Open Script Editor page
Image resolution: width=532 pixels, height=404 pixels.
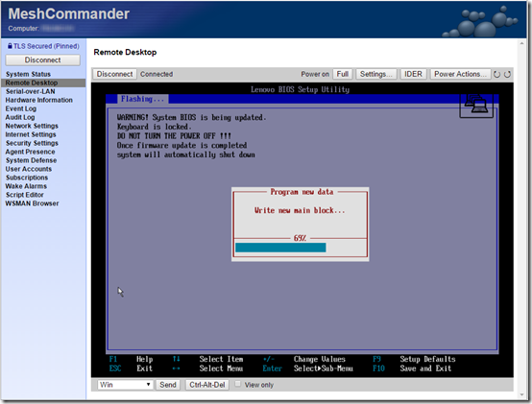coord(25,195)
